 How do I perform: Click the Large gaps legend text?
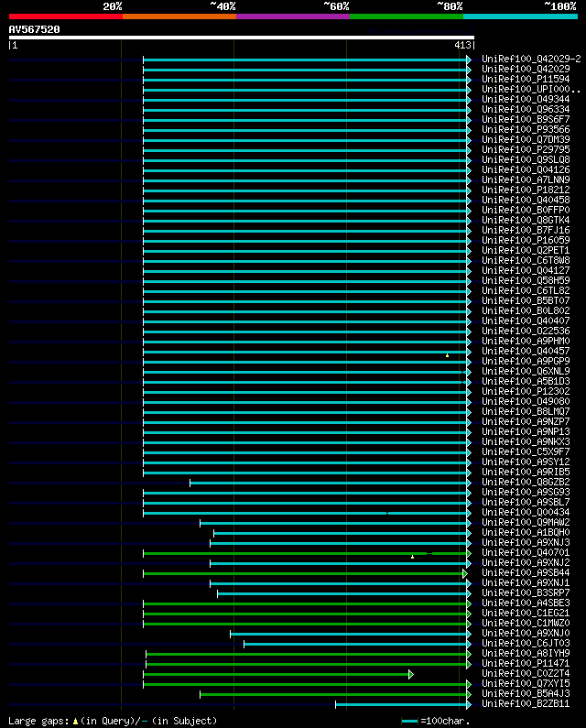[113, 721]
